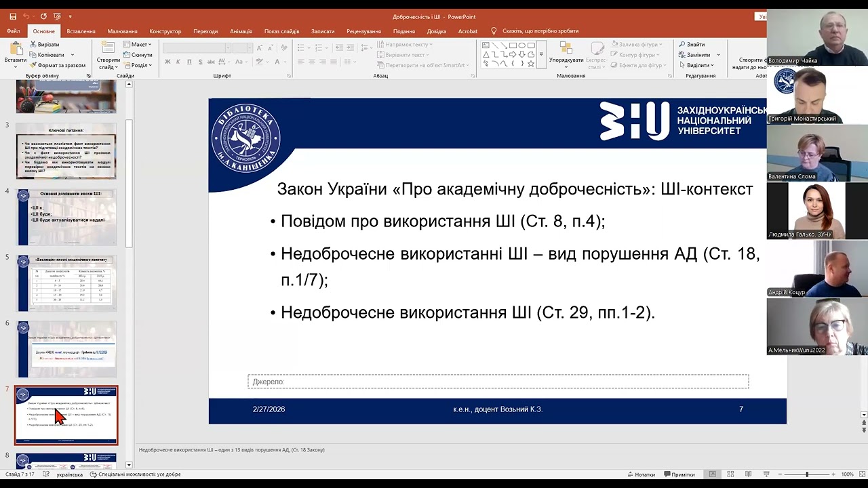Image resolution: width=868 pixels, height=488 pixels.
Task: Click the Джерело source text placeholder
Action: (x=498, y=382)
